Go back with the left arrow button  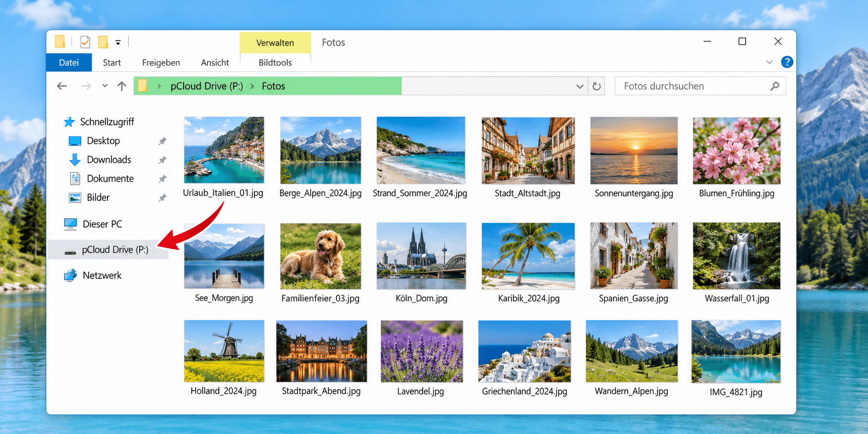62,86
